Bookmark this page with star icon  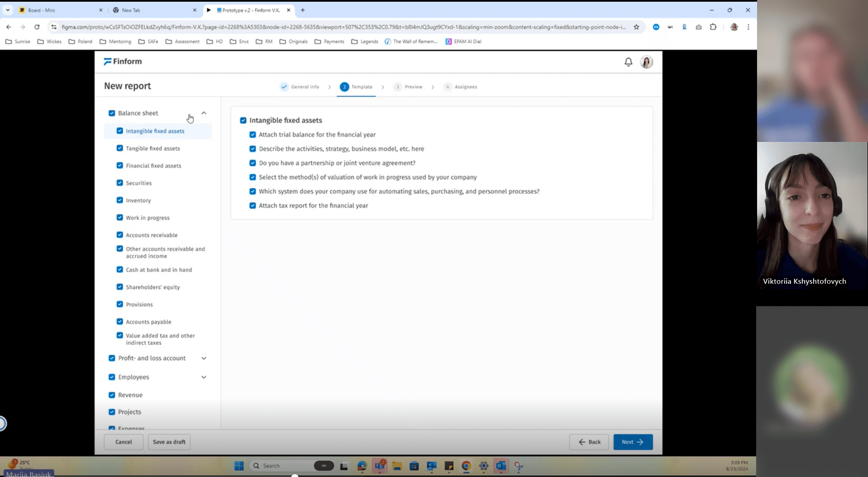coord(636,27)
